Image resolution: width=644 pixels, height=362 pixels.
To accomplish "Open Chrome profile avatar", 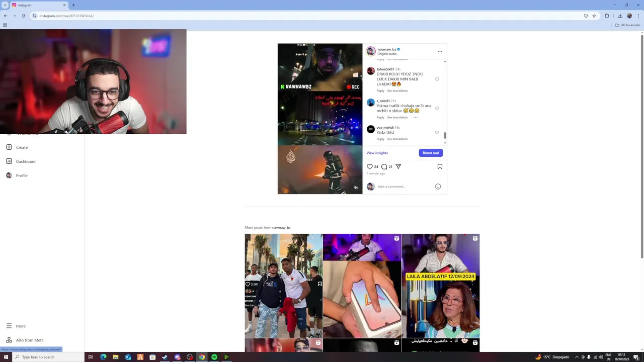I will click(629, 16).
